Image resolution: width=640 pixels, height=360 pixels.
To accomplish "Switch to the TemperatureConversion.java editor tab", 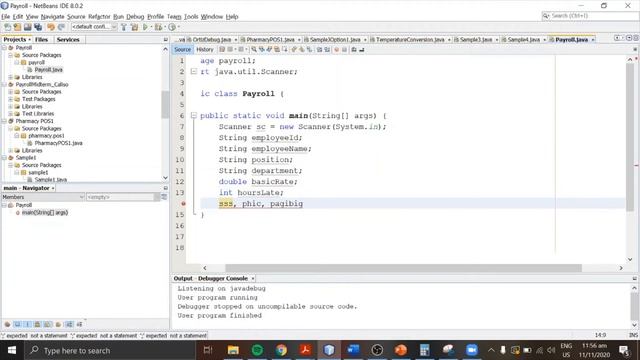I will (x=409, y=40).
